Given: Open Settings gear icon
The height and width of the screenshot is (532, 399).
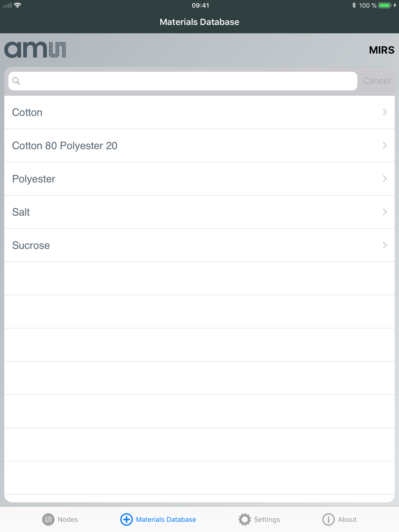Looking at the screenshot, I should 245,519.
